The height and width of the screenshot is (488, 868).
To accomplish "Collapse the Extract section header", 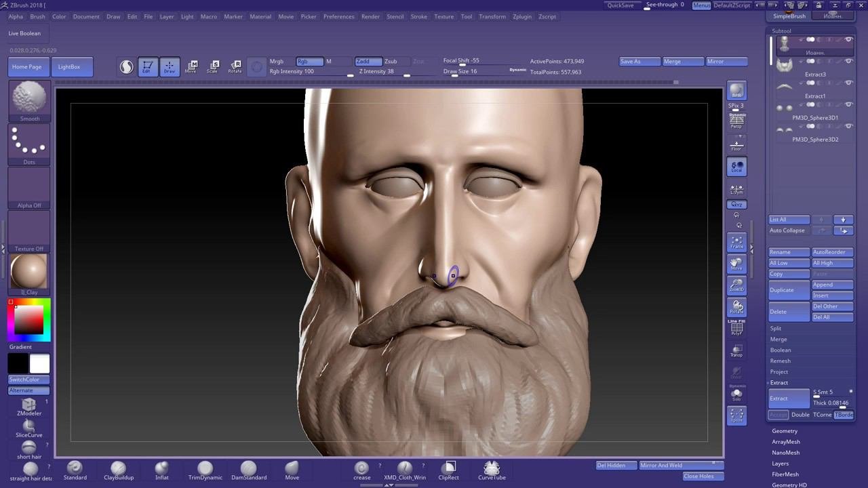I will tap(779, 383).
